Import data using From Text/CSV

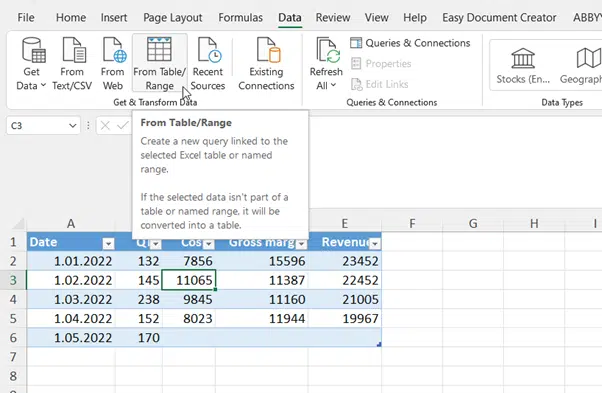pos(72,64)
